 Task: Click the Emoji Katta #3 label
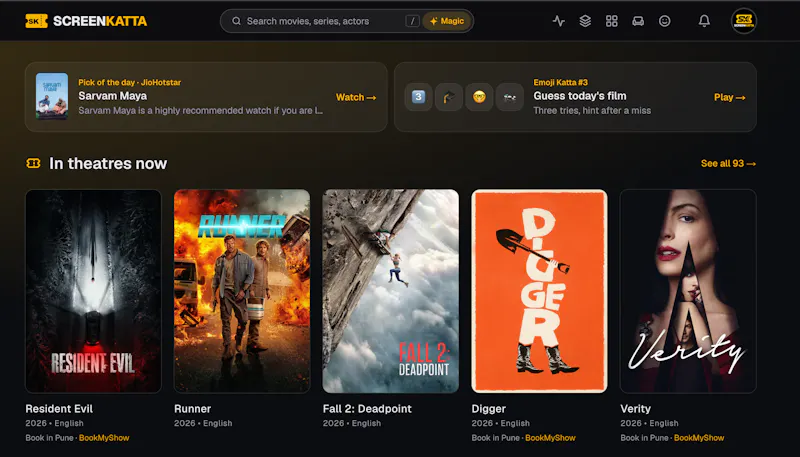click(561, 82)
